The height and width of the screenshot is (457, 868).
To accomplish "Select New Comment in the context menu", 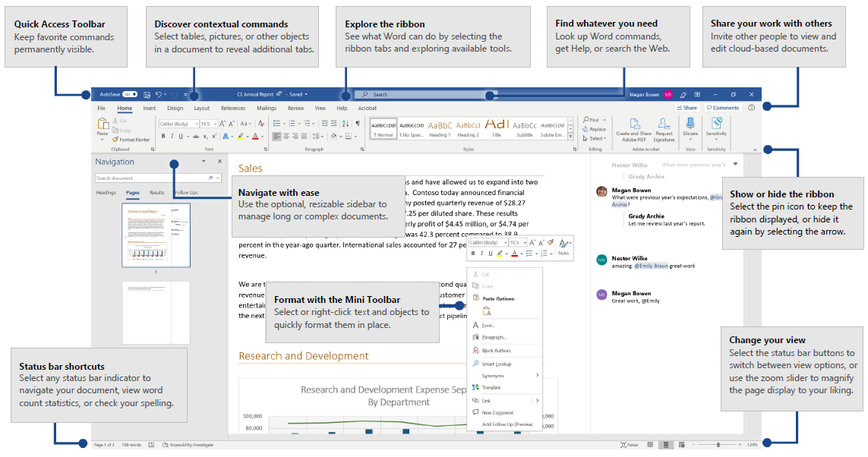I will 497,413.
